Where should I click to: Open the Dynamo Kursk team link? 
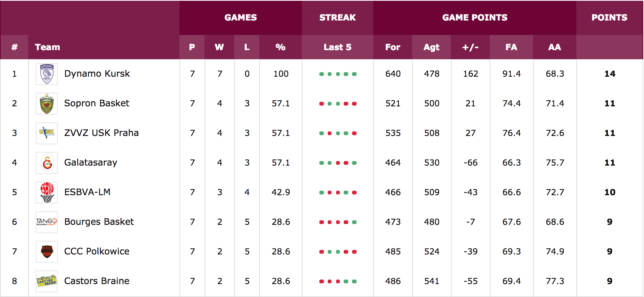coord(97,74)
